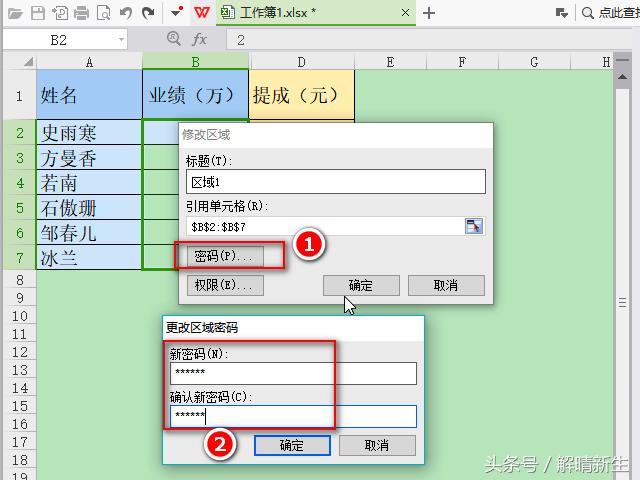
Task: Click the vertical scrollbar up arrow
Action: pyautogui.click(x=622, y=77)
